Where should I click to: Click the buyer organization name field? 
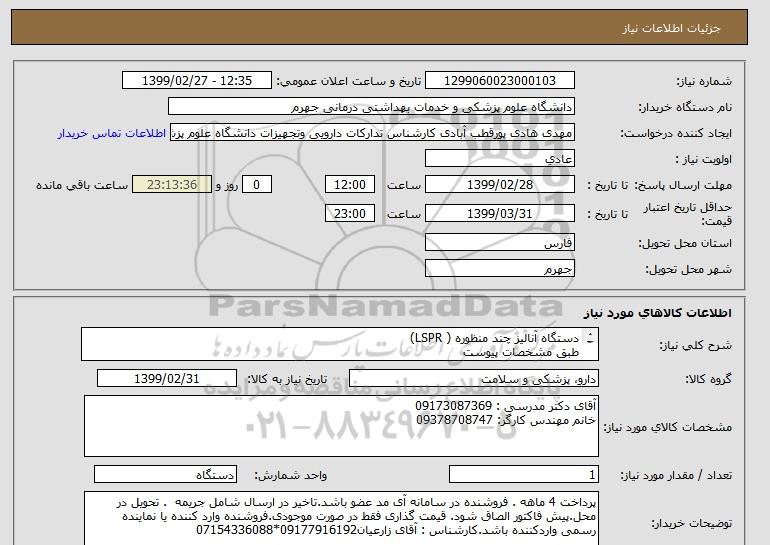pyautogui.click(x=371, y=107)
